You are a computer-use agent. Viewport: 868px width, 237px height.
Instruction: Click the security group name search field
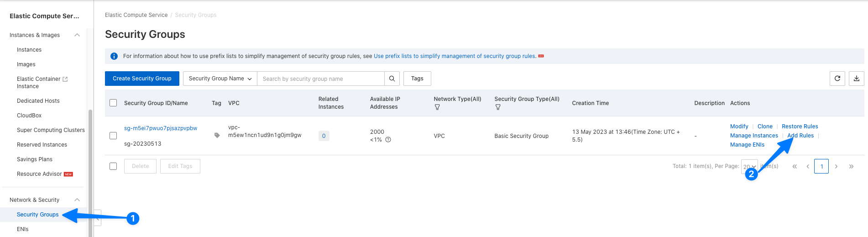click(x=321, y=79)
